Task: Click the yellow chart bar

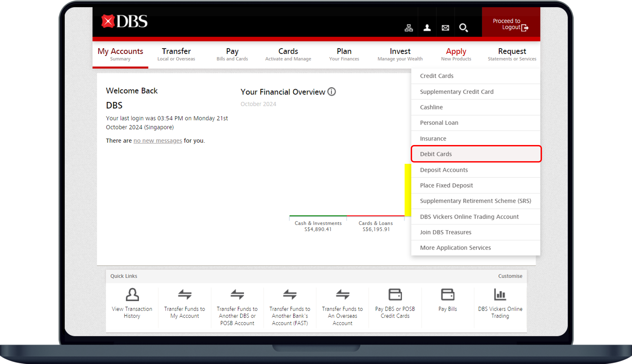Action: click(x=408, y=190)
